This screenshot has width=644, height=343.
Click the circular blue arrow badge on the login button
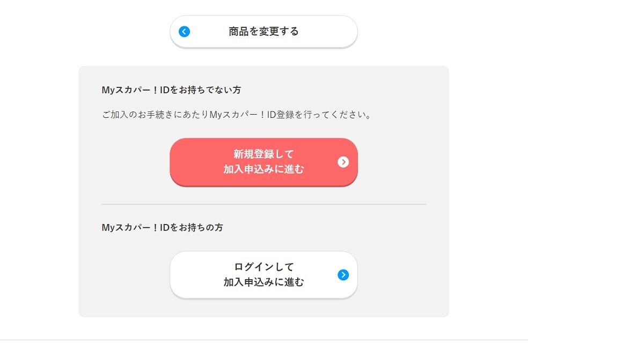tap(344, 274)
